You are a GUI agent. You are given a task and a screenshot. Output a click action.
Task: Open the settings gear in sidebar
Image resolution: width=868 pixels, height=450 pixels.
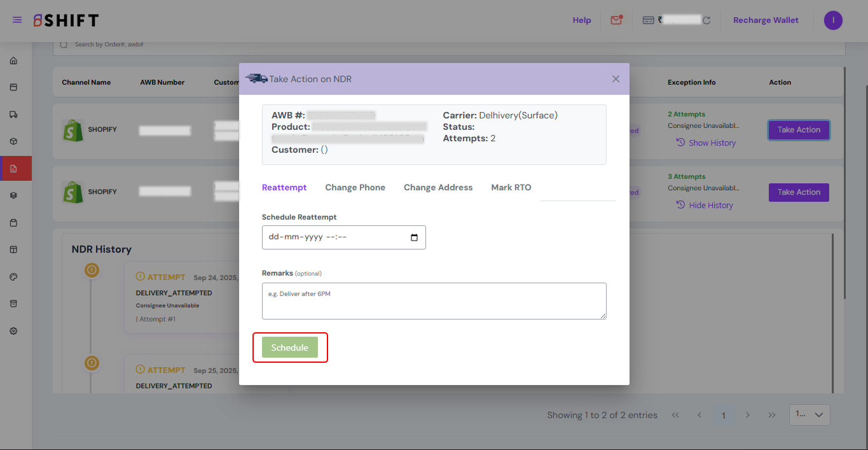13,331
